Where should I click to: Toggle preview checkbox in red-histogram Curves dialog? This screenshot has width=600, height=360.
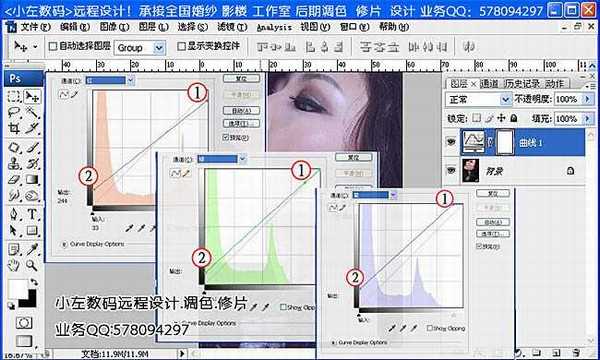click(226, 137)
